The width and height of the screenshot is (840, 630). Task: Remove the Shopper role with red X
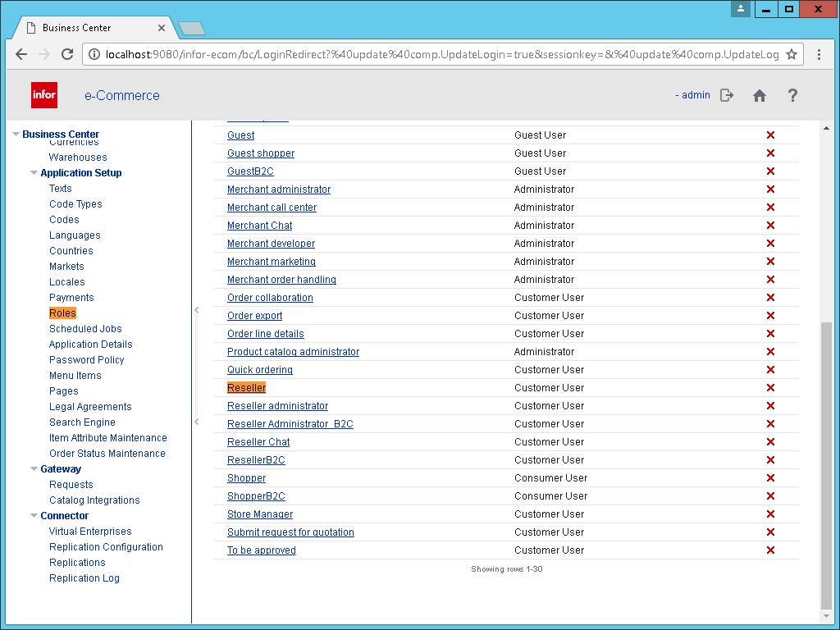770,478
